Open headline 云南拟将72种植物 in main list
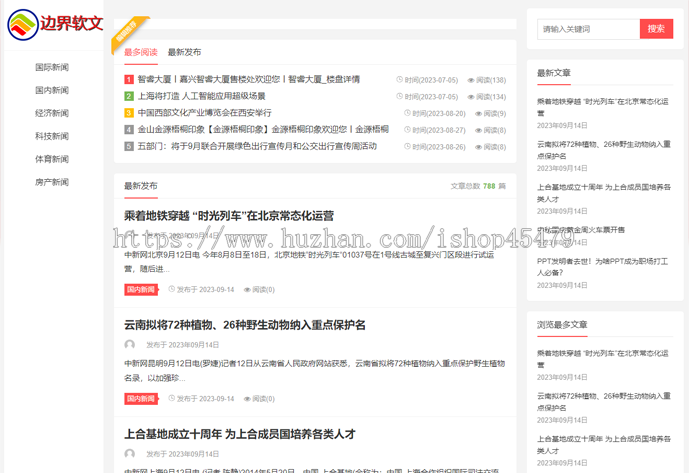The height and width of the screenshot is (473, 689). 245,325
